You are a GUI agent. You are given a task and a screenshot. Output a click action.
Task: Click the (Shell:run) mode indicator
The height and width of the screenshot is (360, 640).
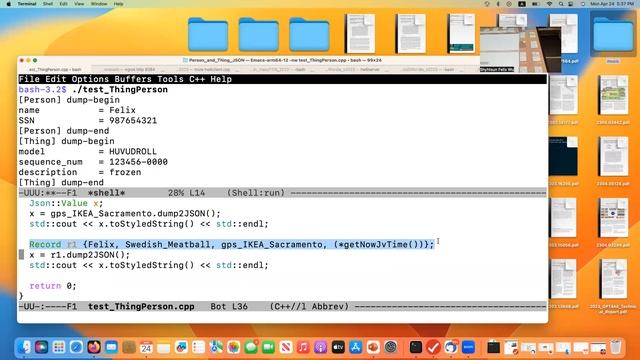[256, 193]
